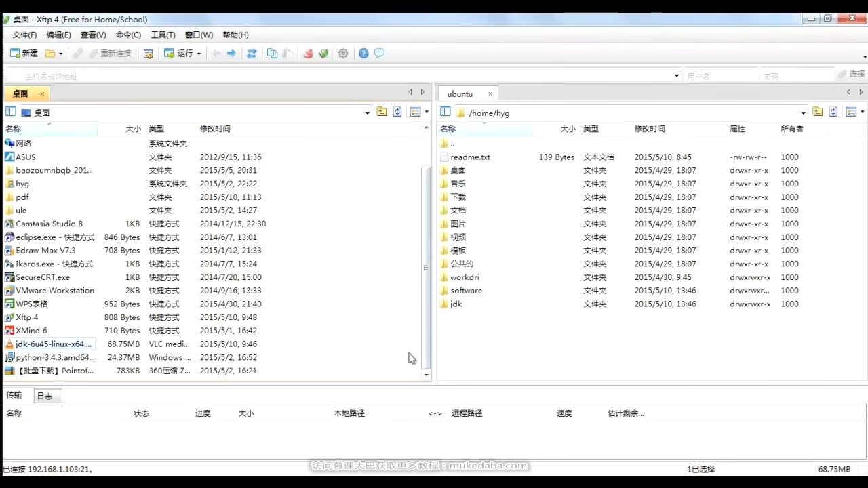Open the folder icon in the toolbar
Viewport: 868px width, 488px height.
point(50,54)
